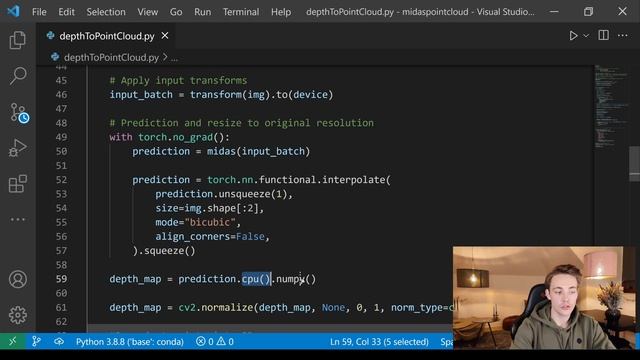Click the 'bicubic' string on line 55
This screenshot has height=360, width=640.
[210, 222]
